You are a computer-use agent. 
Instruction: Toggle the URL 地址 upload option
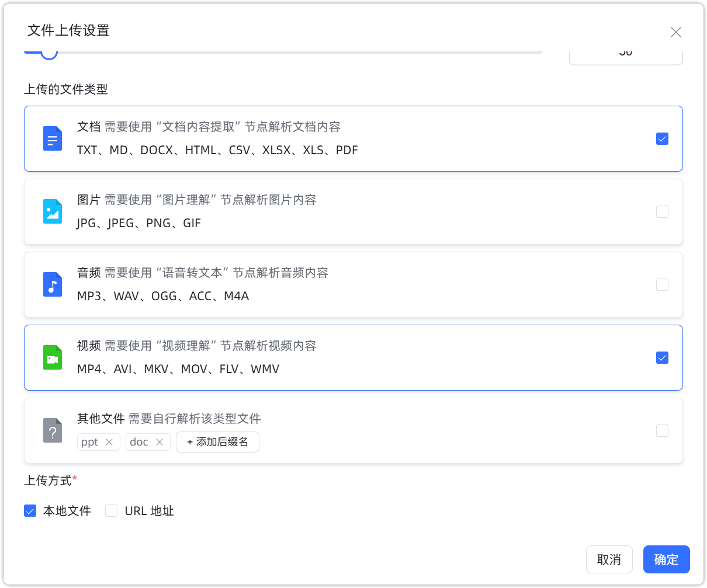111,510
